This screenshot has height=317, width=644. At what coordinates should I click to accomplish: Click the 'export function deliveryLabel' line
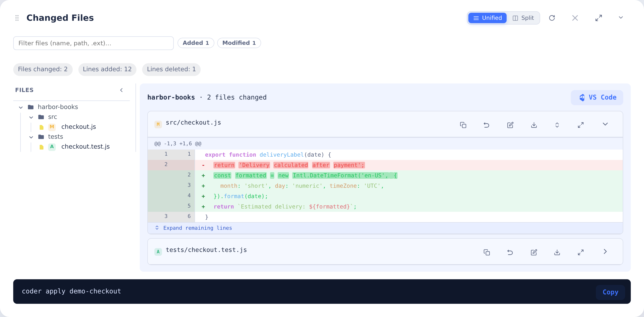(x=385, y=155)
